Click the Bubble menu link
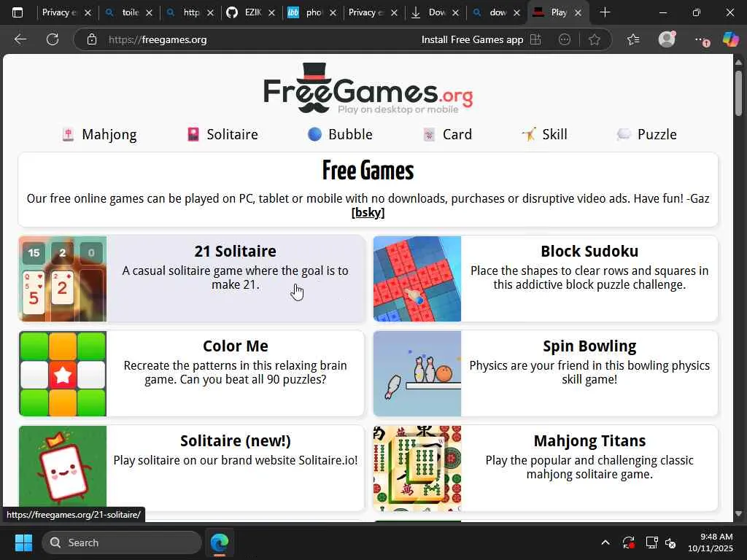 [x=350, y=134]
